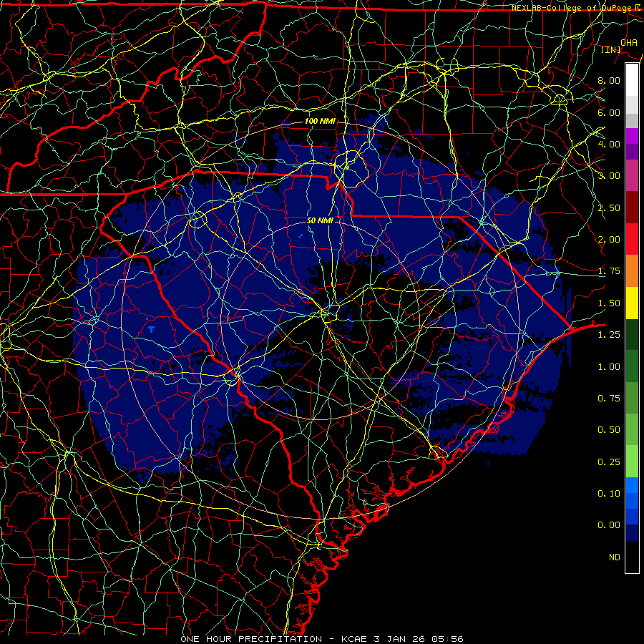Click the '0.75' legend value

608,399
